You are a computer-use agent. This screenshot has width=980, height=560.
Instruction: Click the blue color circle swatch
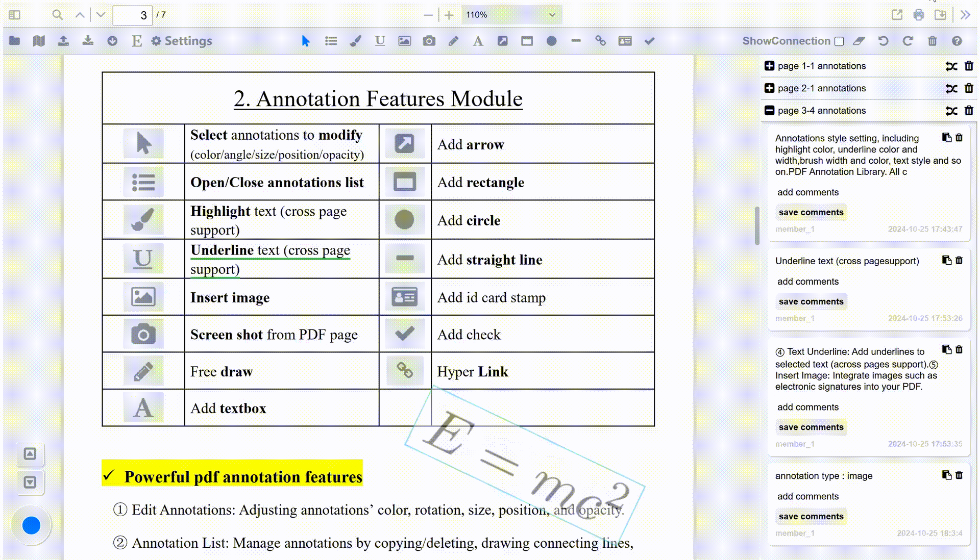[31, 525]
